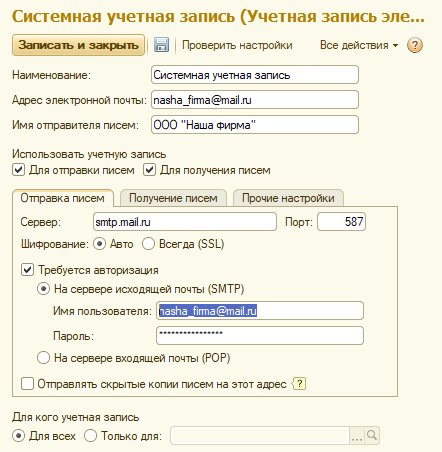Viewport: 442px width, 452px height.
Task: Click the magnifier search icon in user field
Action: pos(372,435)
